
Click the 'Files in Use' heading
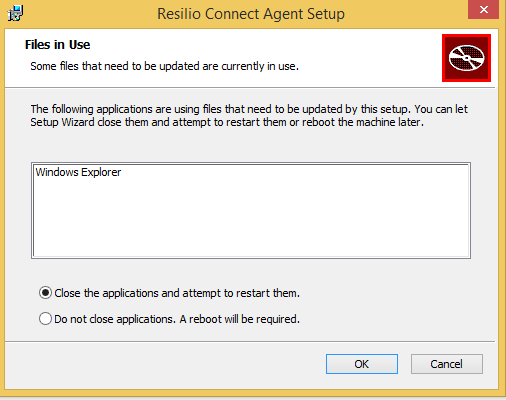(57, 45)
